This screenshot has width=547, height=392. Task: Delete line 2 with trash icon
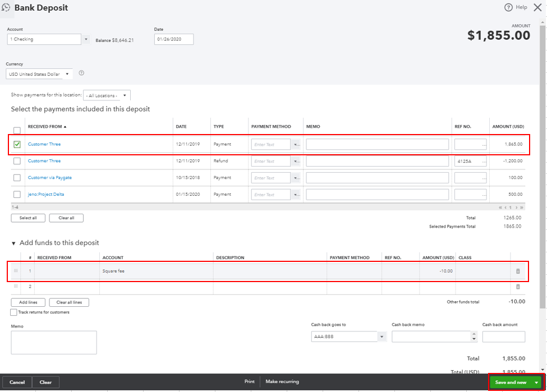(x=518, y=287)
